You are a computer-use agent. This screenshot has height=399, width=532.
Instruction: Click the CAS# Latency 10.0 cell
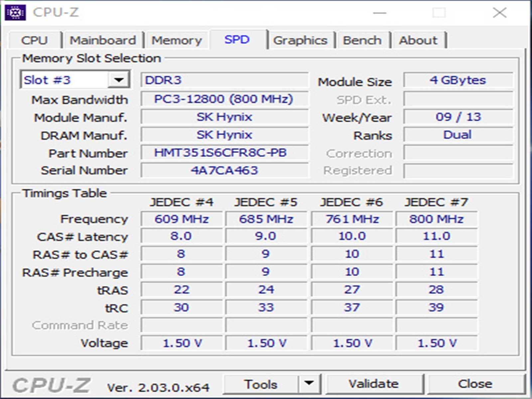coord(352,236)
